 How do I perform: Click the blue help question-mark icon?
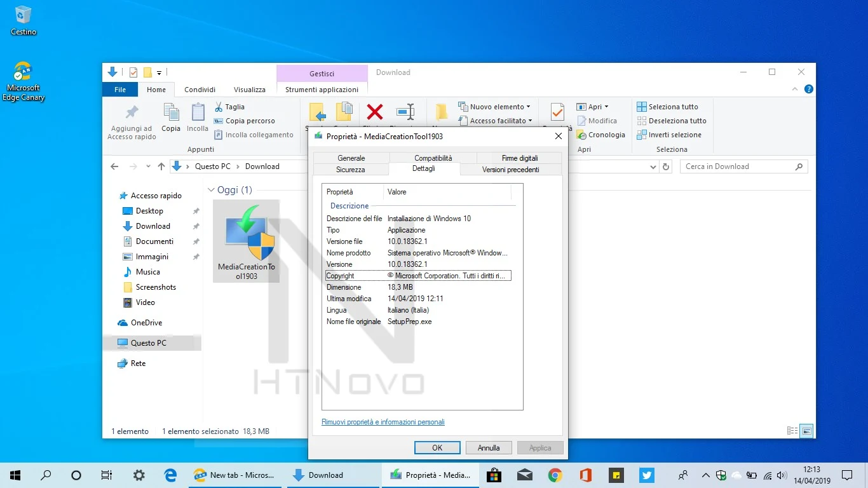[x=808, y=90]
